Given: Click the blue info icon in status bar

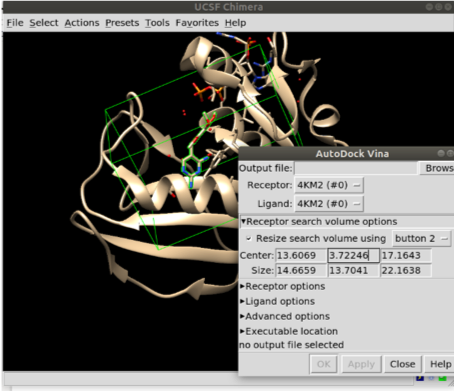Looking at the screenshot, I should pos(431,378).
